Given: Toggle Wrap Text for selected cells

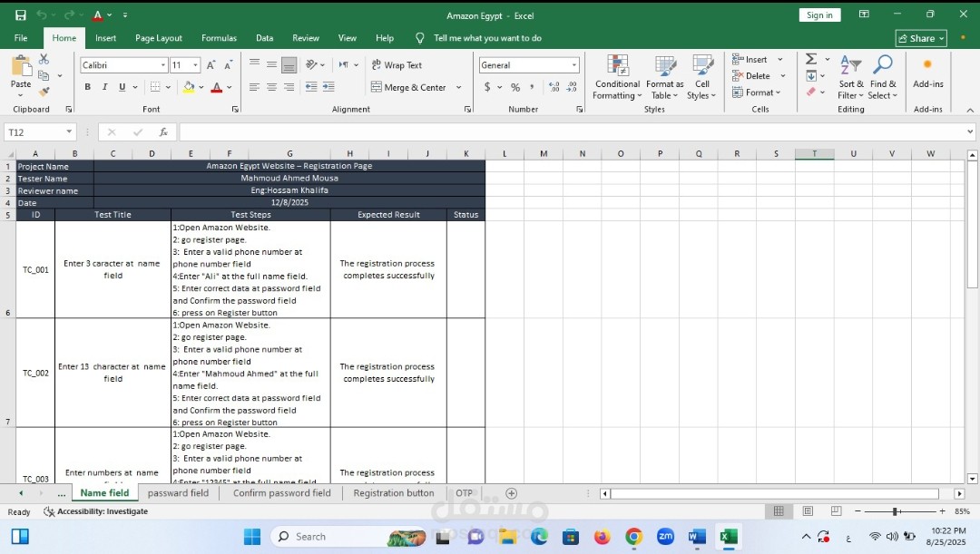Looking at the screenshot, I should [396, 65].
